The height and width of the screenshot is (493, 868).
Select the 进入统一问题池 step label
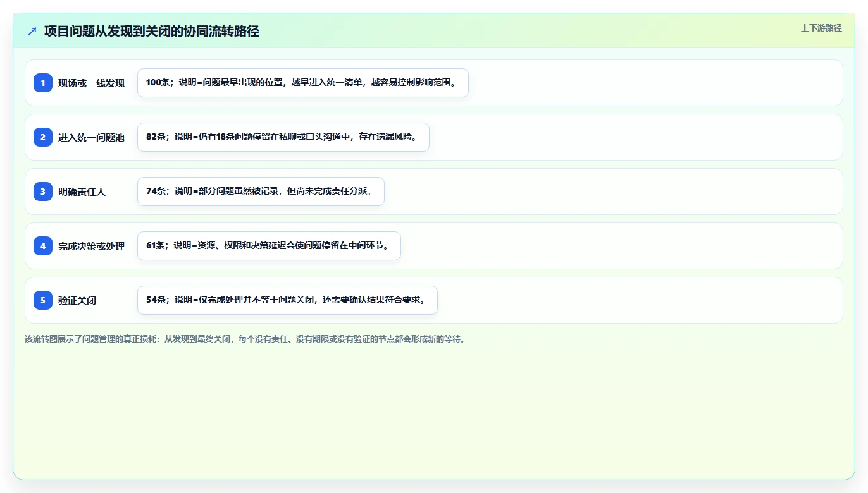point(92,138)
